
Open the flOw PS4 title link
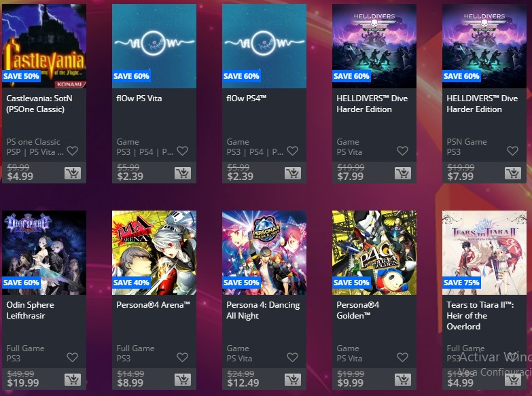(247, 98)
